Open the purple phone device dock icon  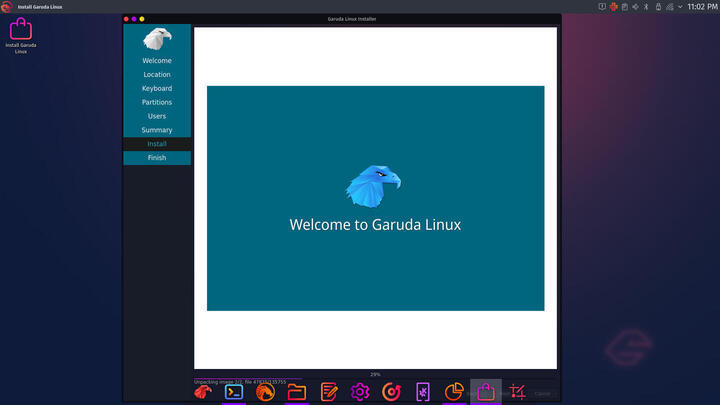[x=423, y=392]
